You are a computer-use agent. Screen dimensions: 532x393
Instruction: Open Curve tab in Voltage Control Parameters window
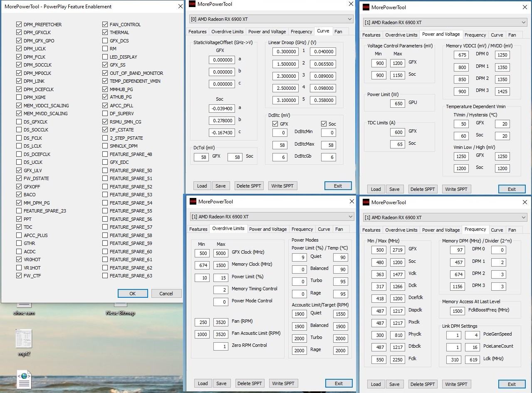[x=497, y=35]
